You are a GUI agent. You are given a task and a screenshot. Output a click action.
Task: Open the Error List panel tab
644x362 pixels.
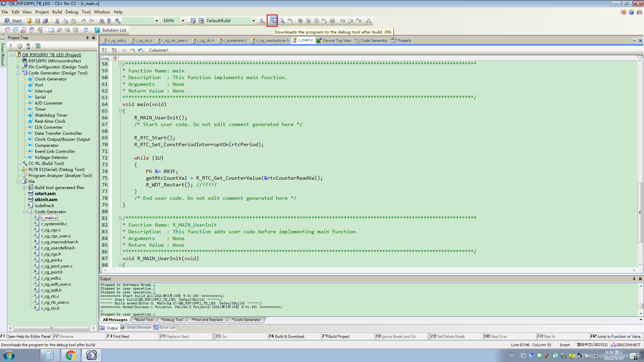165,328
